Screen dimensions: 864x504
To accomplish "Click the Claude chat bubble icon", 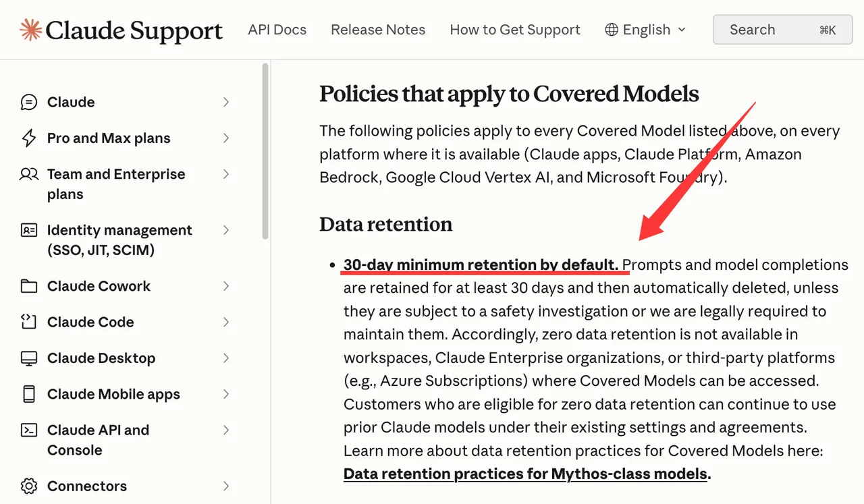I will (x=29, y=102).
